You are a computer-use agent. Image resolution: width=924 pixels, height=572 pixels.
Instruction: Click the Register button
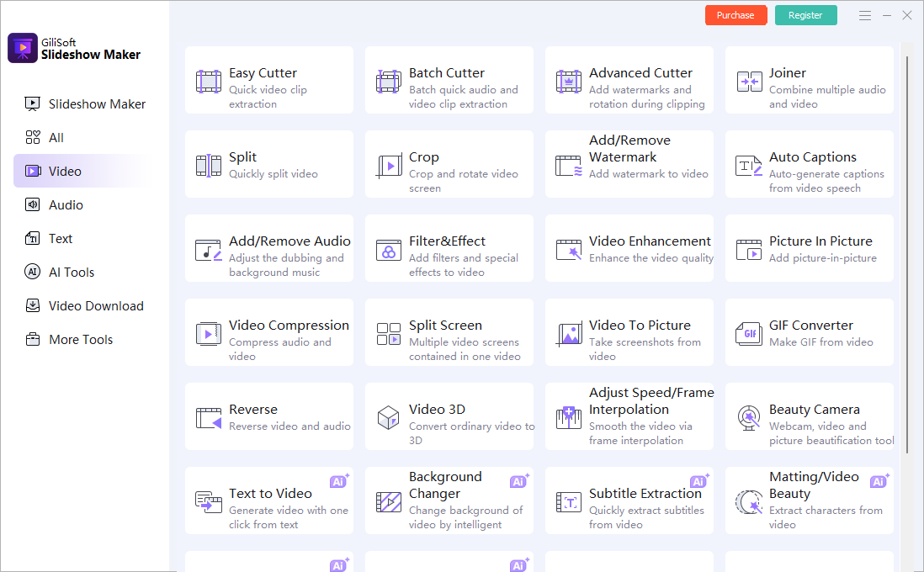(805, 15)
